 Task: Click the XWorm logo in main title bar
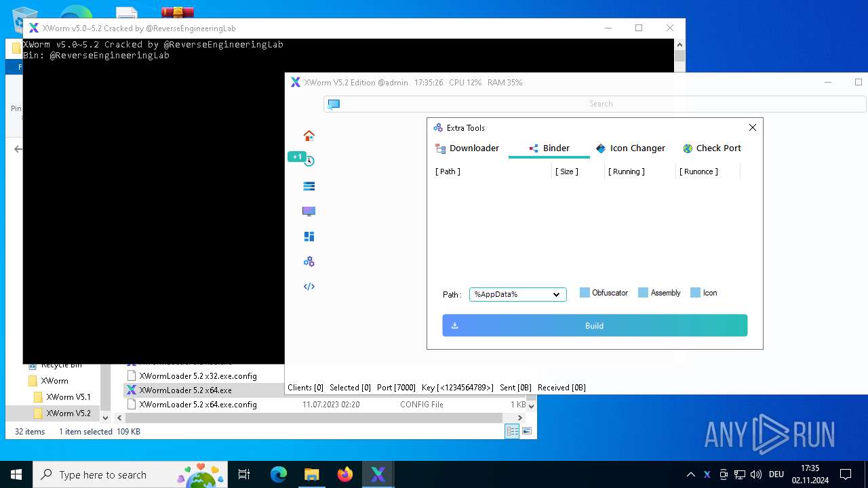coord(295,83)
